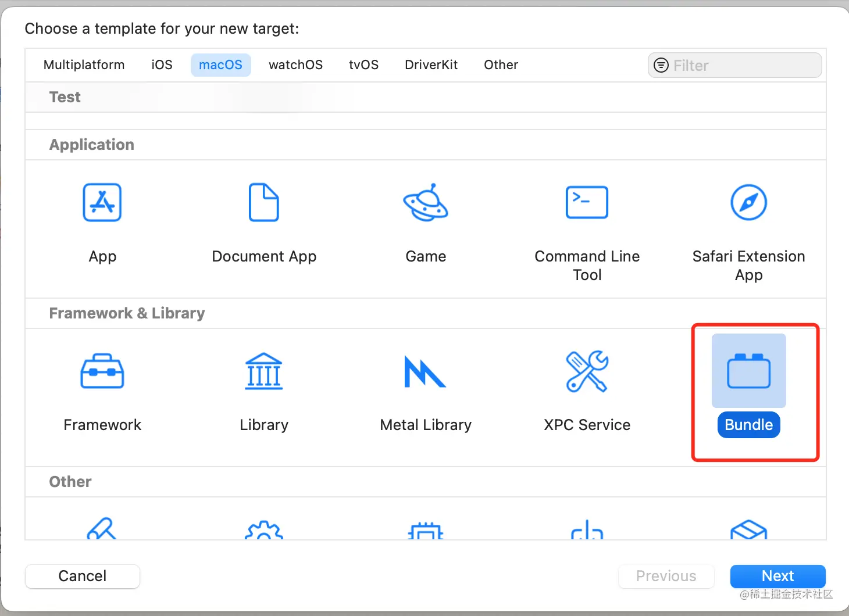
Task: Select the Command Line Tool terminal icon
Action: coord(587,202)
